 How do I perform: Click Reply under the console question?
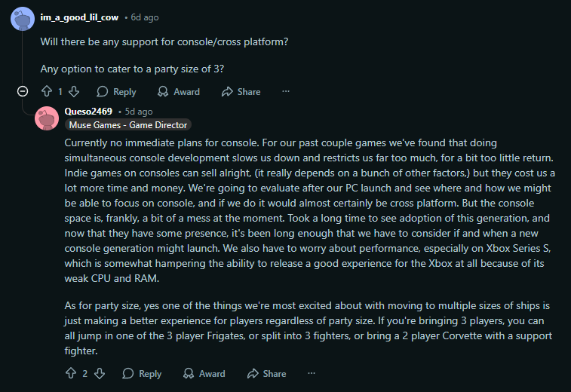click(116, 92)
